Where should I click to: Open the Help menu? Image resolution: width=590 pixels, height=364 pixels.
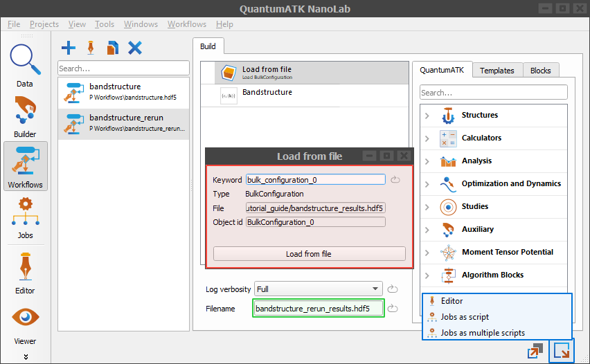pyautogui.click(x=224, y=24)
